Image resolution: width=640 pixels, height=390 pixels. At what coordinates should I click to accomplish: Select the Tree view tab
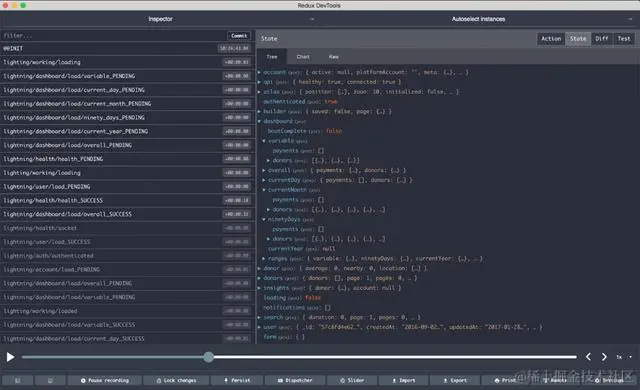[272, 57]
